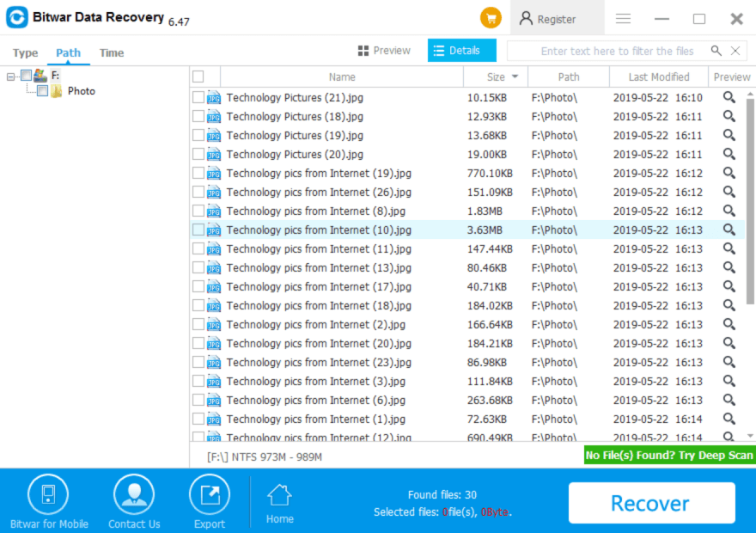
Task: Click the [F:\] NTFS 973M - 989M status
Action: pos(265,456)
